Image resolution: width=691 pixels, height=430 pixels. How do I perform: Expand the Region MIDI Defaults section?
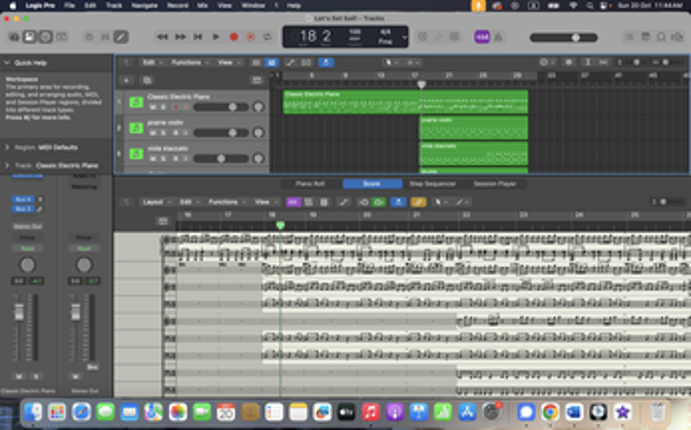(7, 147)
